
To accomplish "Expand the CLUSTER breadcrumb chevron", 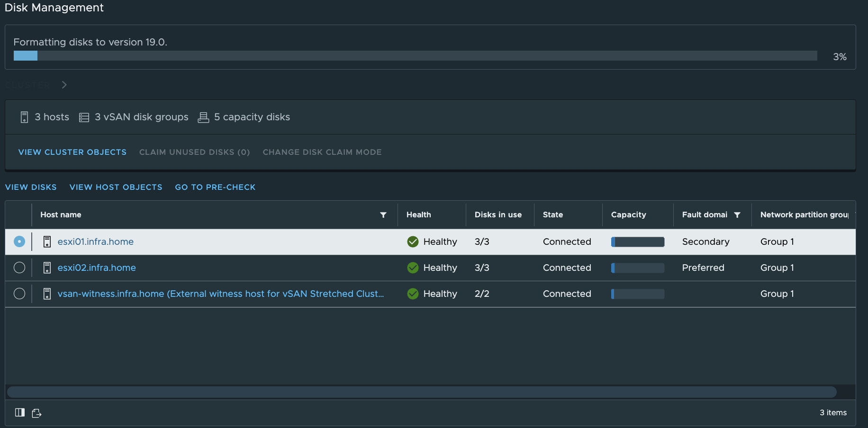I will click(x=64, y=84).
